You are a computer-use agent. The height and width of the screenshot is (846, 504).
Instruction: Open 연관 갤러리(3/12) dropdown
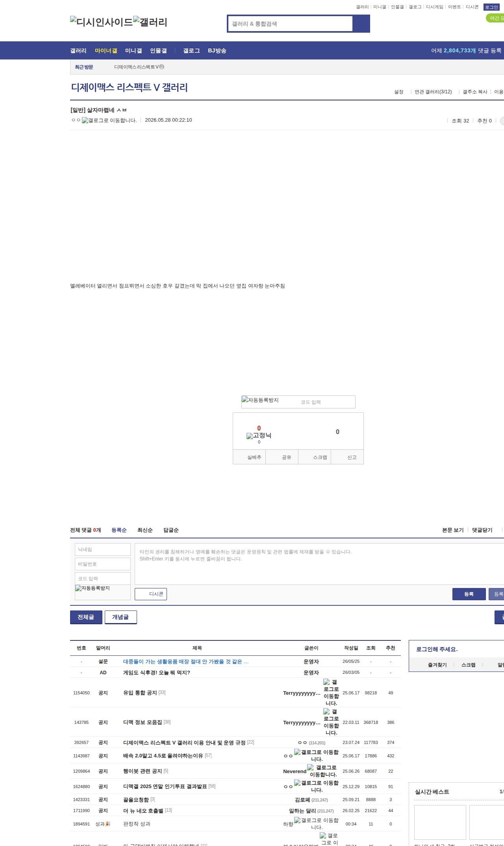[x=433, y=92]
